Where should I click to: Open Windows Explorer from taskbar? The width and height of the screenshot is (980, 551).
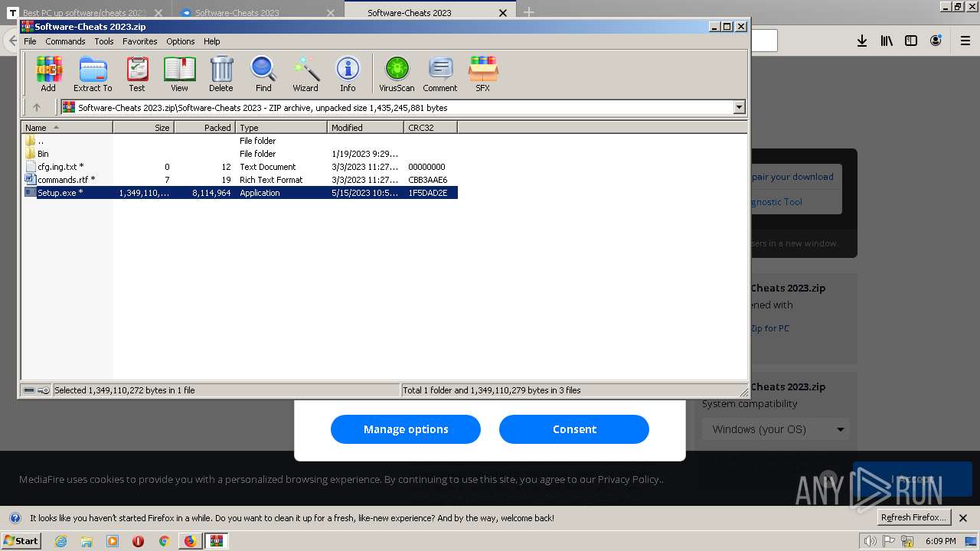87,541
